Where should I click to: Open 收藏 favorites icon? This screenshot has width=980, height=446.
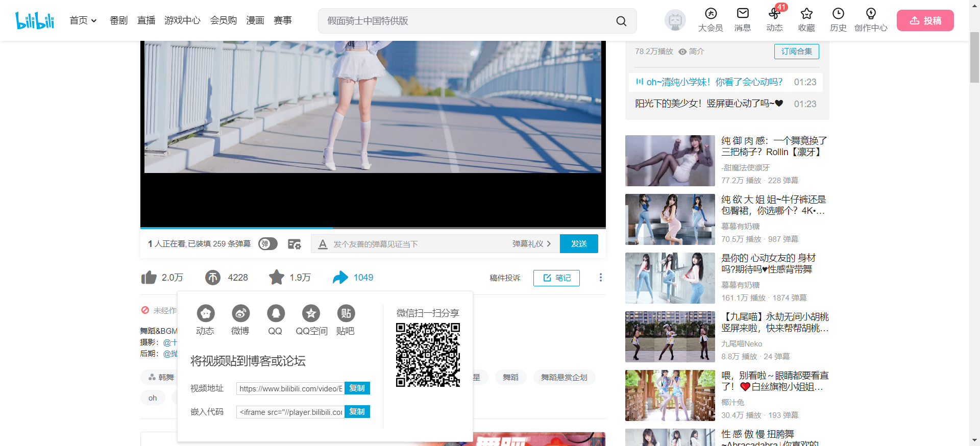coord(806,20)
